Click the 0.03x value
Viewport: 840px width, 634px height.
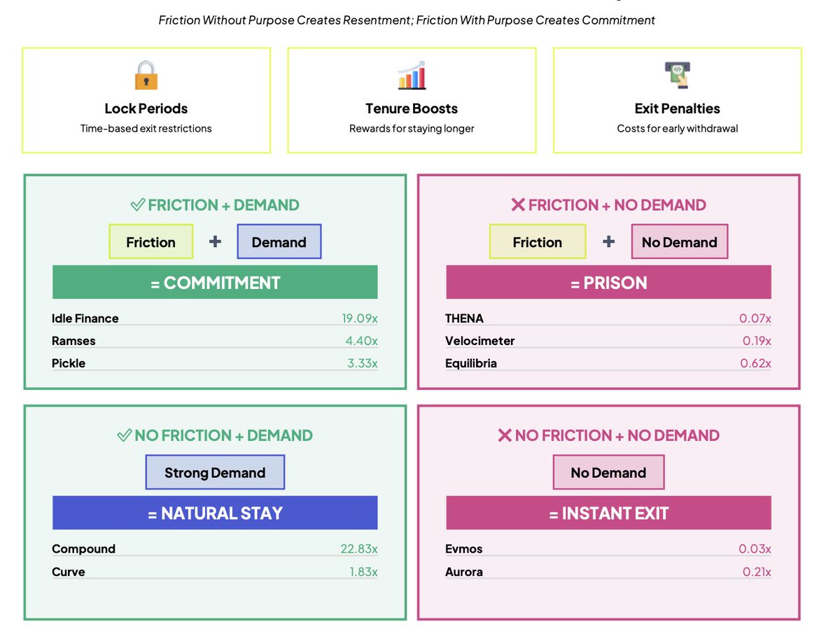pyautogui.click(x=755, y=549)
